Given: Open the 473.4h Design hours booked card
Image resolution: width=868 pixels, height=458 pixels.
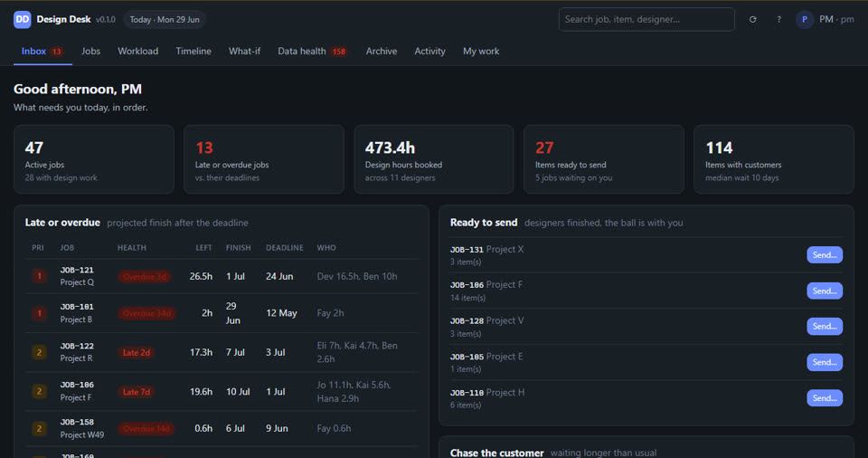Looking at the screenshot, I should click(433, 159).
